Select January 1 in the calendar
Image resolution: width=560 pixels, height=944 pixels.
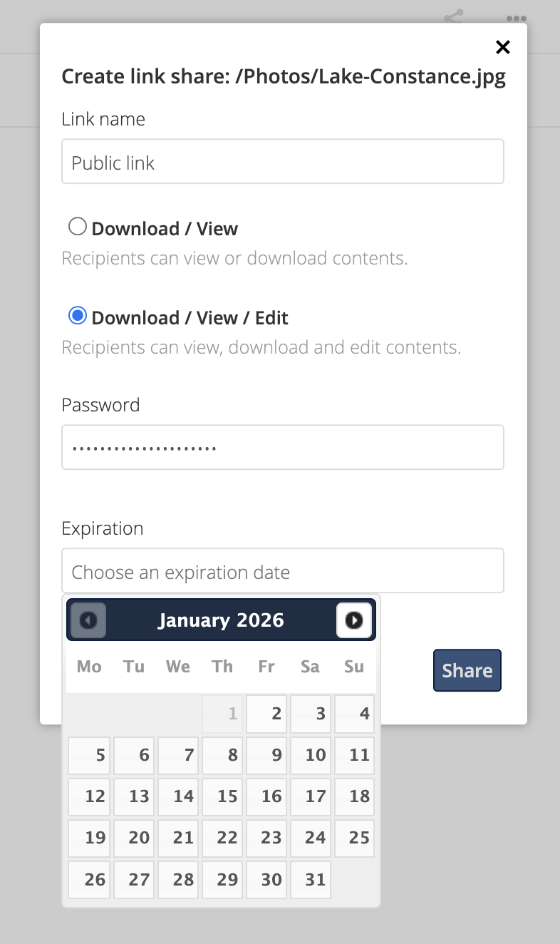222,713
